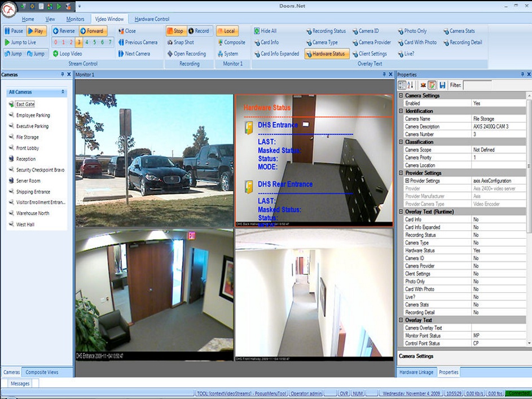Click the Categorized view icon in Properties toolbar
532x399 pixels.
click(402, 85)
